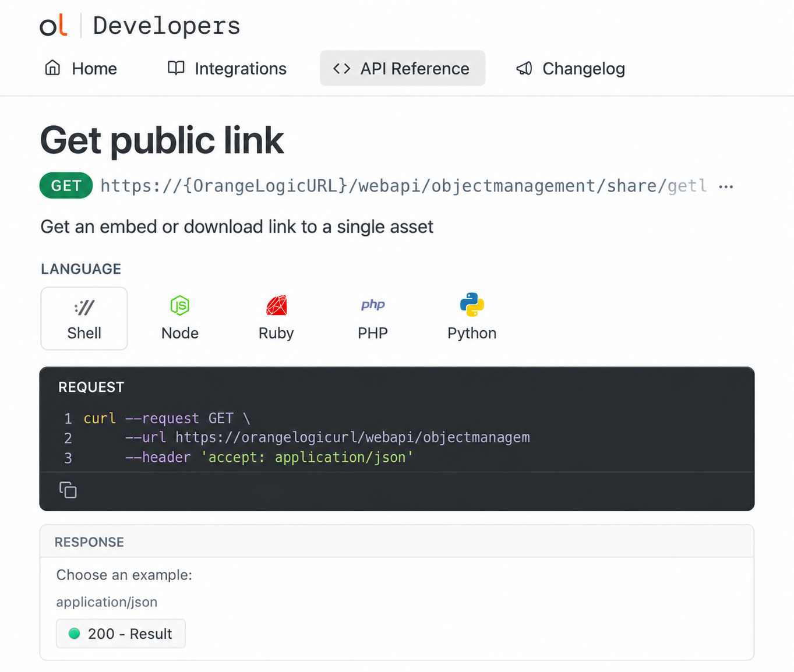794x672 pixels.
Task: Click the --header accept line
Action: point(269,457)
